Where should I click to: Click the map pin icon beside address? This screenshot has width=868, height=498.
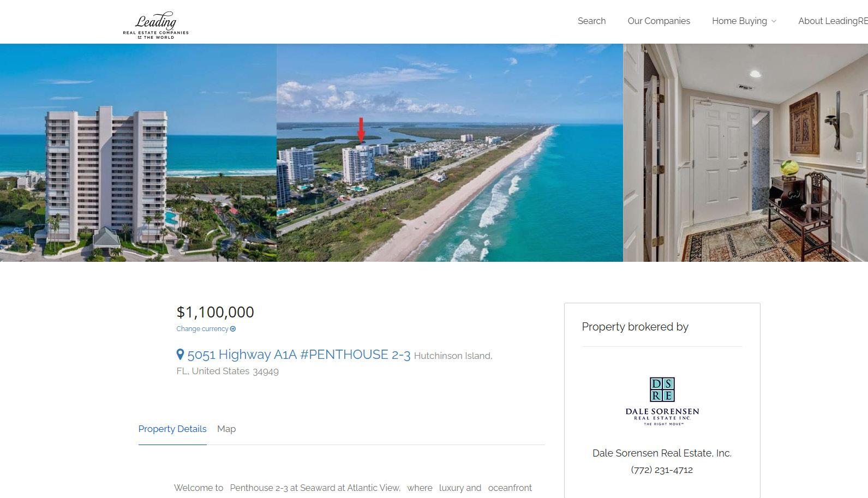(x=180, y=355)
